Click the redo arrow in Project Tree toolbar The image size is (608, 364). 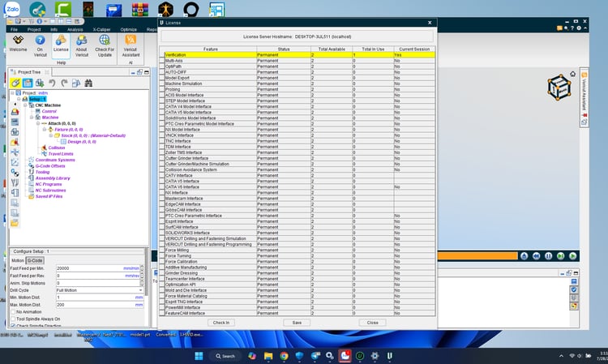pyautogui.click(x=64, y=83)
